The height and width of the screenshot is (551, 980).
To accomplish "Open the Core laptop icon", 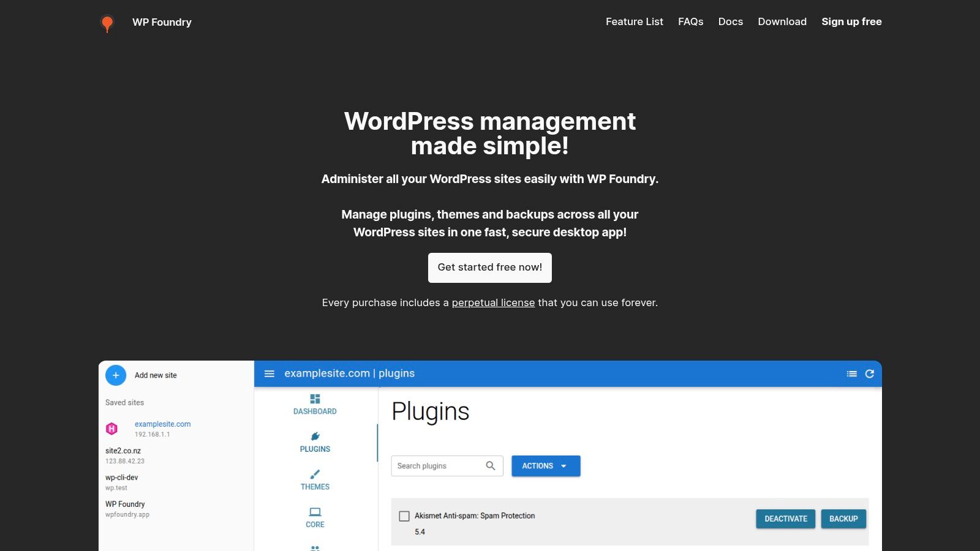I will (x=315, y=512).
